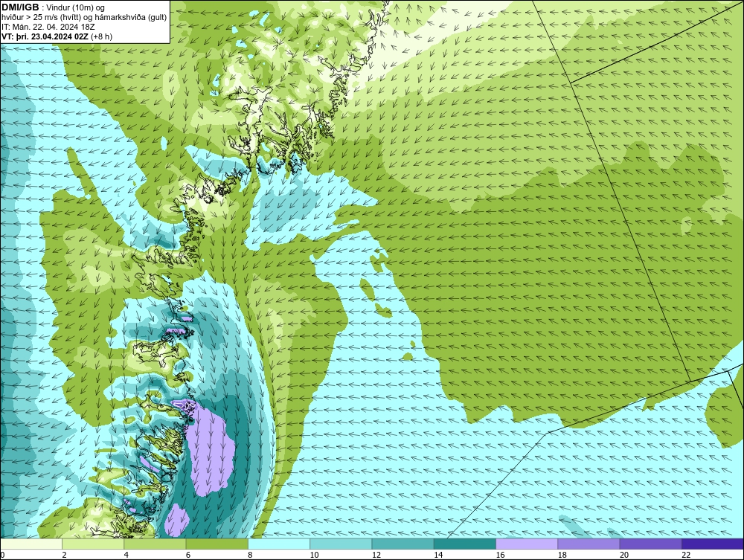Click the darkest purple swatch above 22 m/s
This screenshot has height=560, width=744.
coord(713,544)
